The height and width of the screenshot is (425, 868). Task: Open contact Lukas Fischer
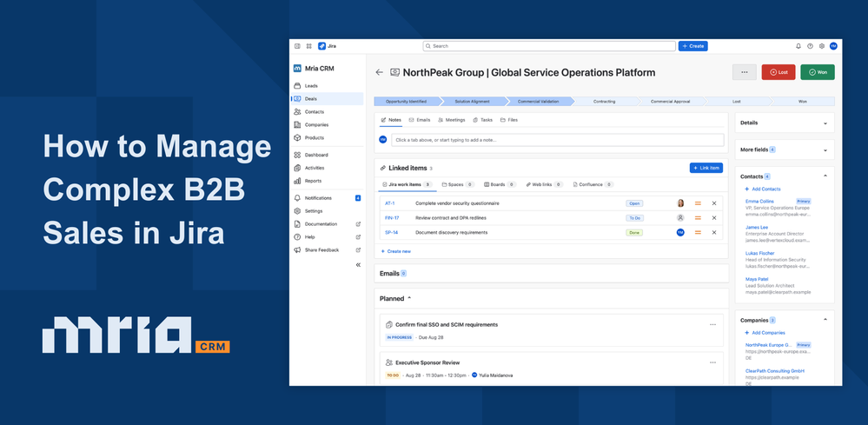pyautogui.click(x=759, y=253)
